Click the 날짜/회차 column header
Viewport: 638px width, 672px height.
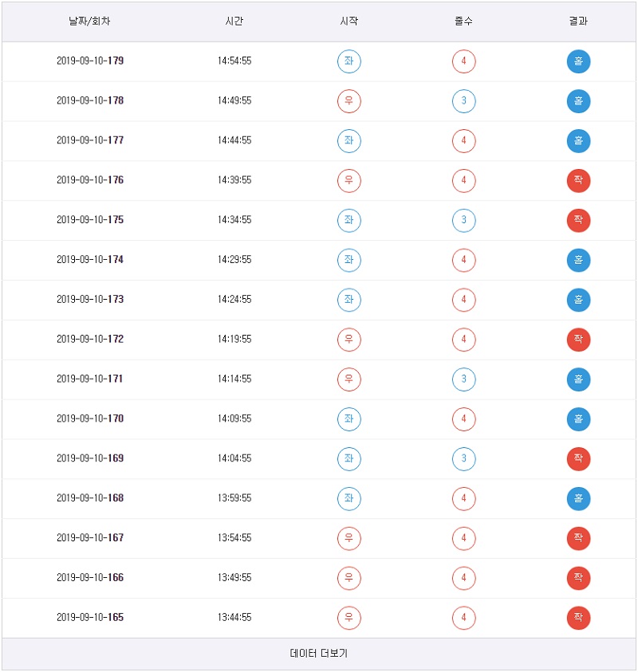click(89, 22)
